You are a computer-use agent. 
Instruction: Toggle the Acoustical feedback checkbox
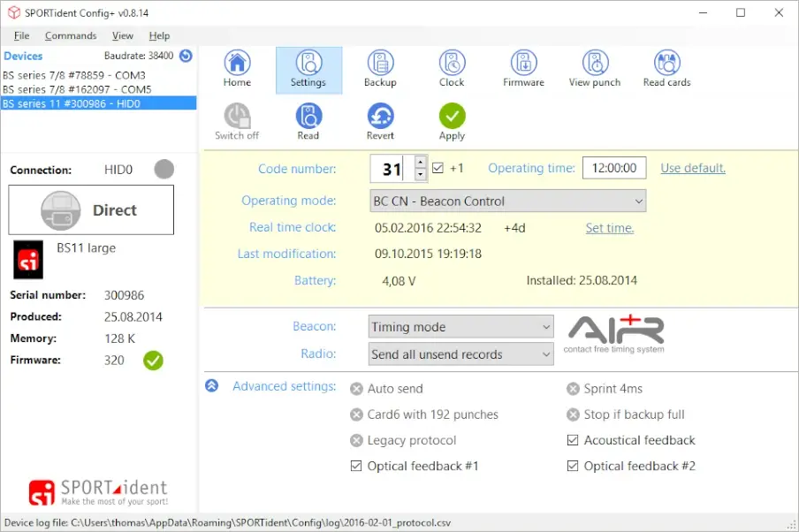coord(573,440)
